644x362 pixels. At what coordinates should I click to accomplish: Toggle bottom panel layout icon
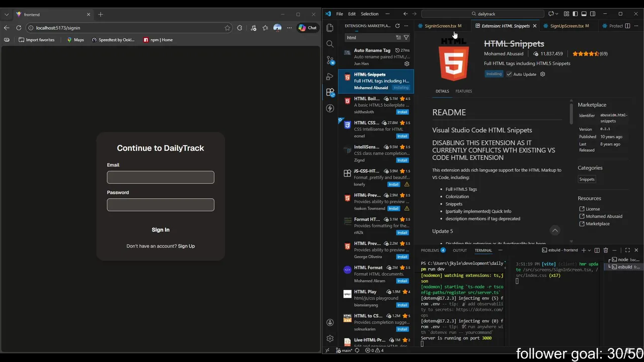[x=584, y=14]
